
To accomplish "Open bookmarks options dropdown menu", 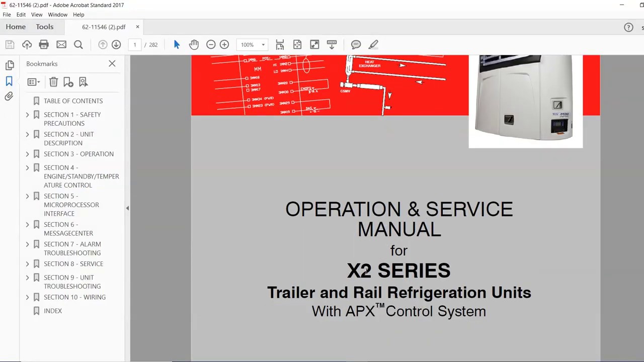I will coord(34,82).
